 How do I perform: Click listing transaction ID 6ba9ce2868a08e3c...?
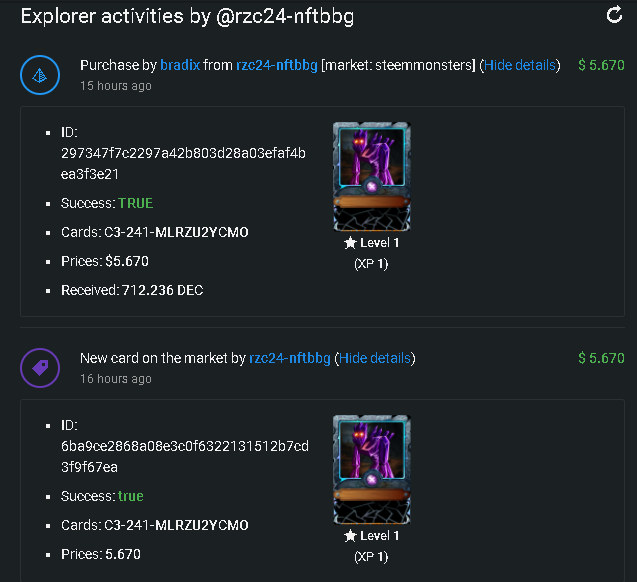pos(185,457)
